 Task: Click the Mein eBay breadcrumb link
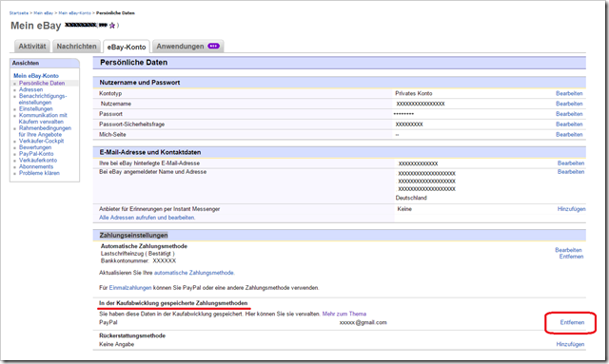pyautogui.click(x=43, y=12)
